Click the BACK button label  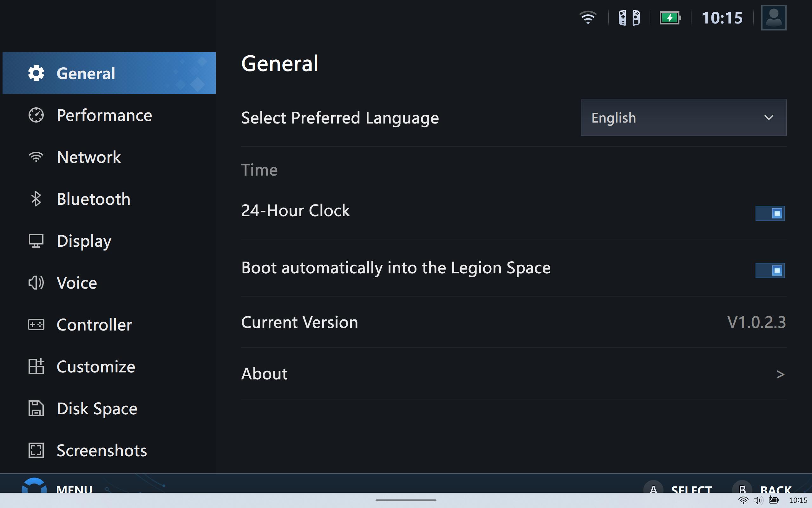776,489
